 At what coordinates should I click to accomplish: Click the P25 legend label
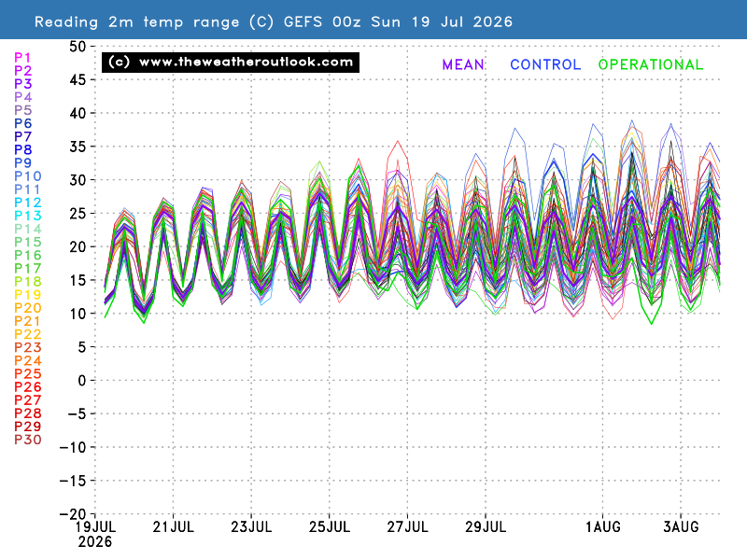[x=28, y=374]
